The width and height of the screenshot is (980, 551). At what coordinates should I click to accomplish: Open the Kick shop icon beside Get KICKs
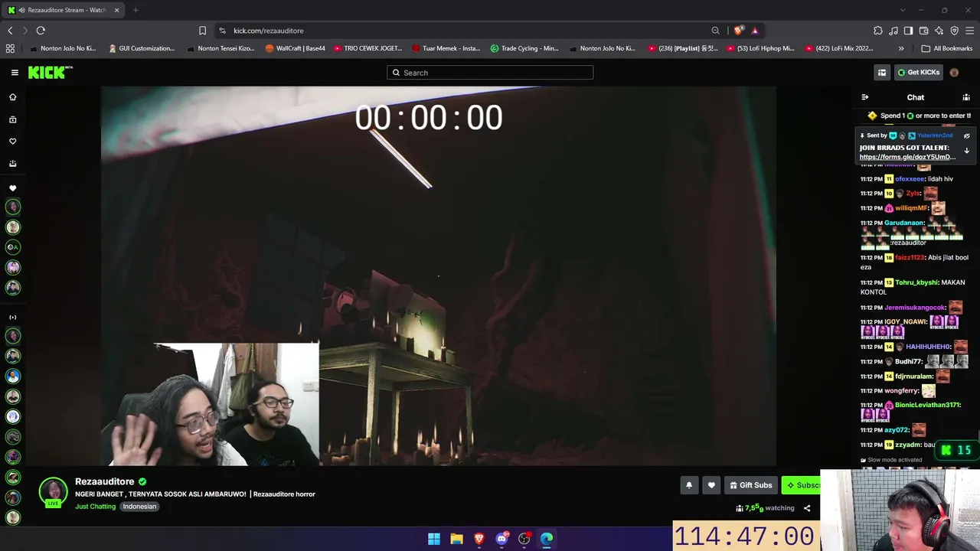[882, 73]
